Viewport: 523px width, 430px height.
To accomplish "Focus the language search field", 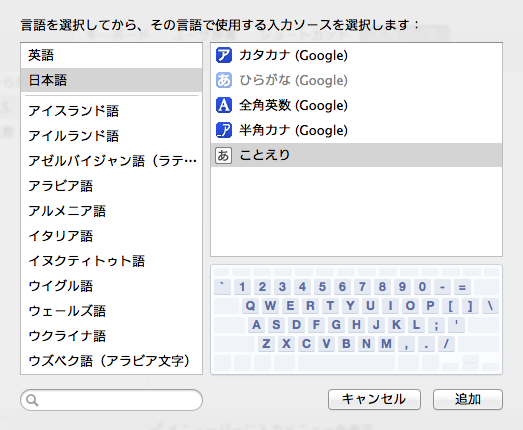I will click(x=111, y=400).
